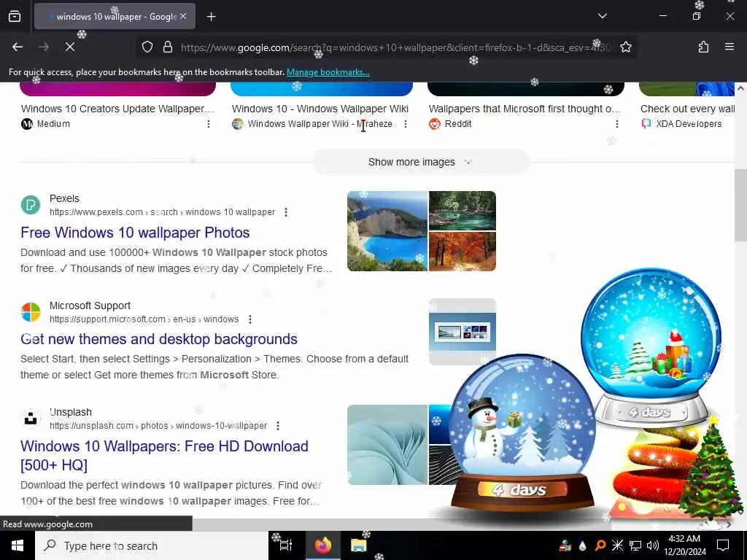
Task: Open the list all tabs chevron
Action: (x=602, y=16)
